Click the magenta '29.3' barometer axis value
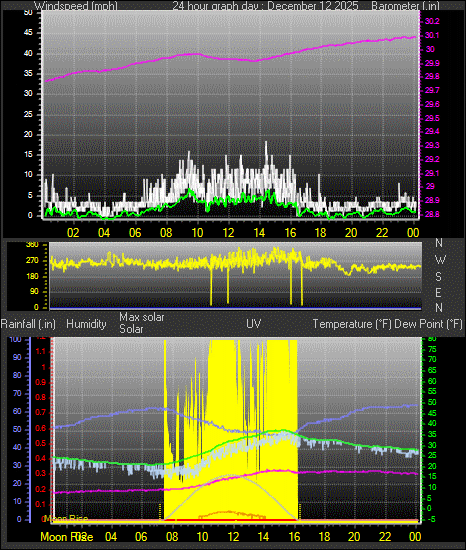466x550 pixels. (x=432, y=145)
